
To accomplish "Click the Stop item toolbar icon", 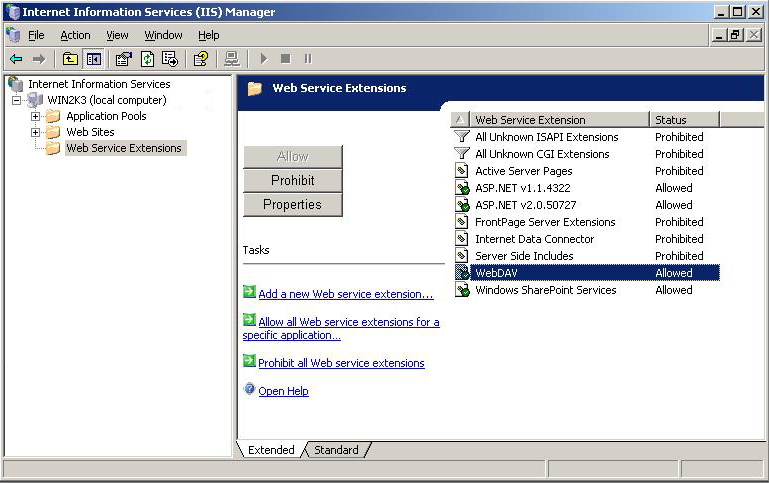I will (285, 59).
